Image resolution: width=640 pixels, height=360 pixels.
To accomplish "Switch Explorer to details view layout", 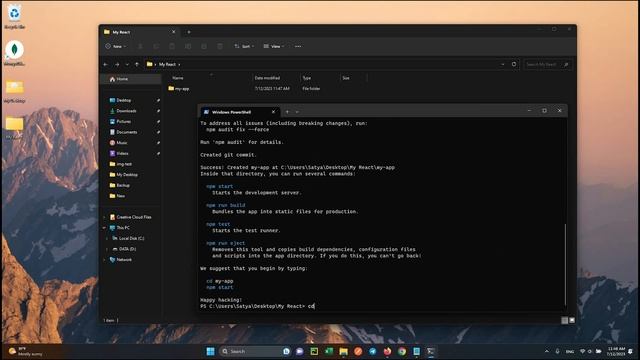I will pyautogui.click(x=564, y=320).
